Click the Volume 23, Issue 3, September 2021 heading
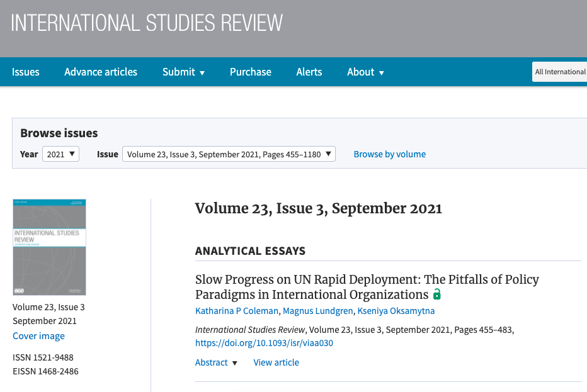The width and height of the screenshot is (587, 392). [319, 208]
